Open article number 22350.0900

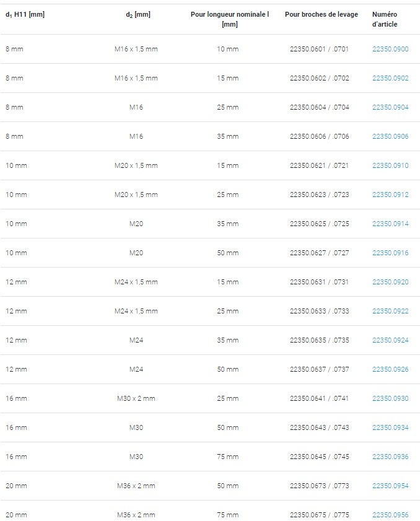point(390,49)
